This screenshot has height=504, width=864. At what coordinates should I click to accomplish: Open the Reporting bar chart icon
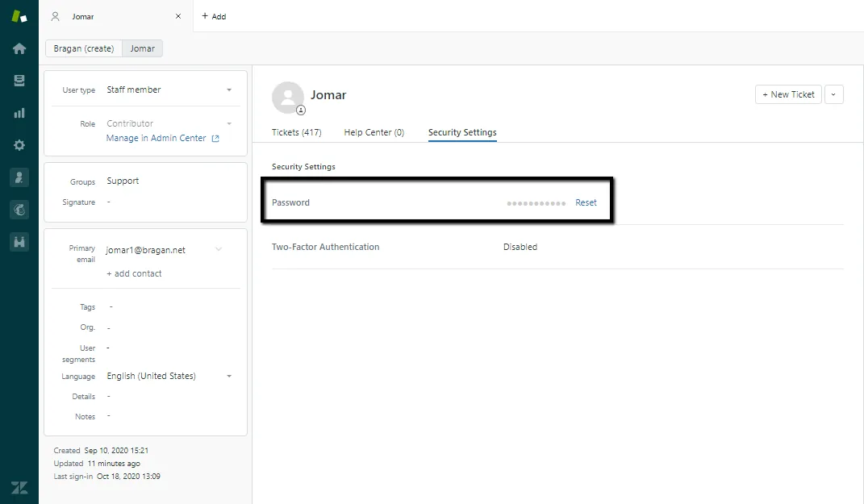click(19, 113)
